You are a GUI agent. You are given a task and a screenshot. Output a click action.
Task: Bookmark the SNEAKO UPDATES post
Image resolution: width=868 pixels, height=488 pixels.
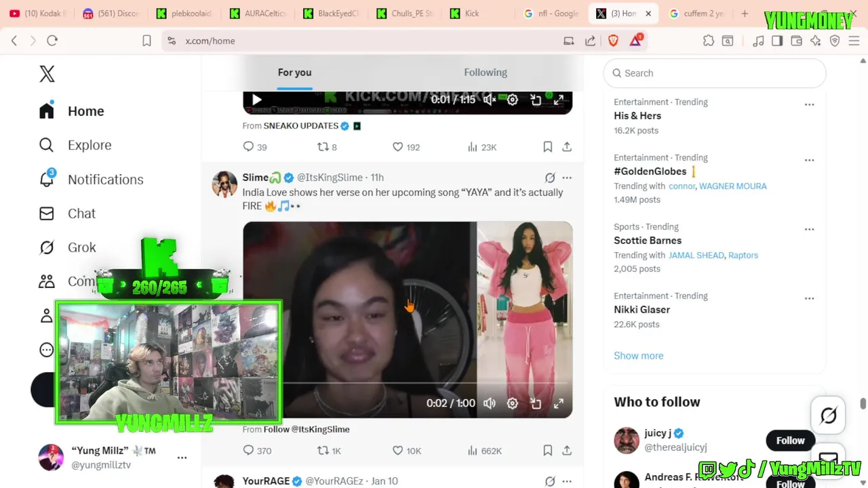click(547, 147)
